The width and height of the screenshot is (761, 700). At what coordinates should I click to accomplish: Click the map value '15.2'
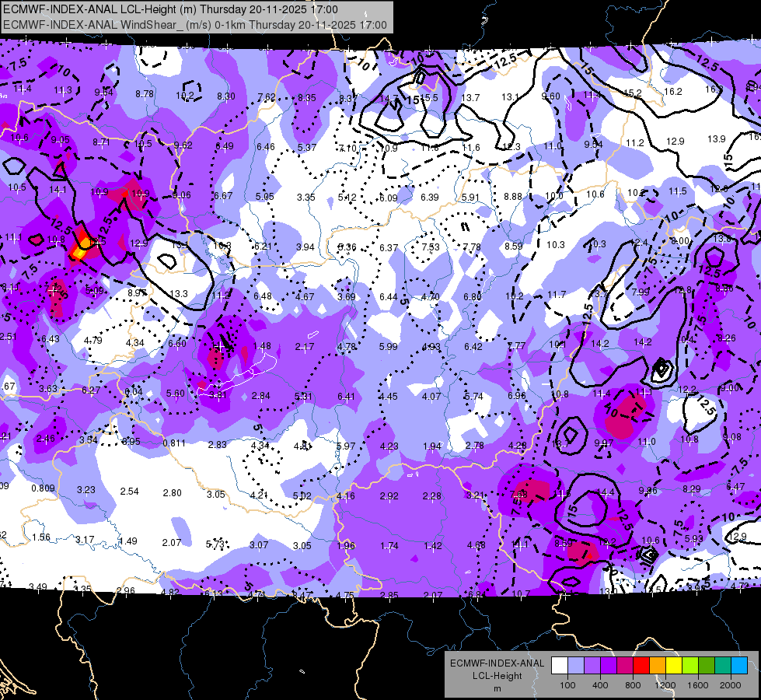[633, 93]
